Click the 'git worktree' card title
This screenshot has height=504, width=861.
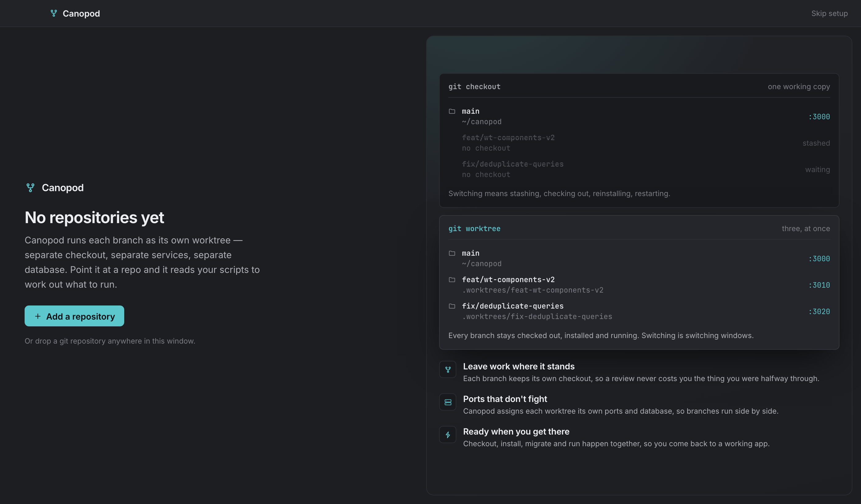click(x=474, y=229)
